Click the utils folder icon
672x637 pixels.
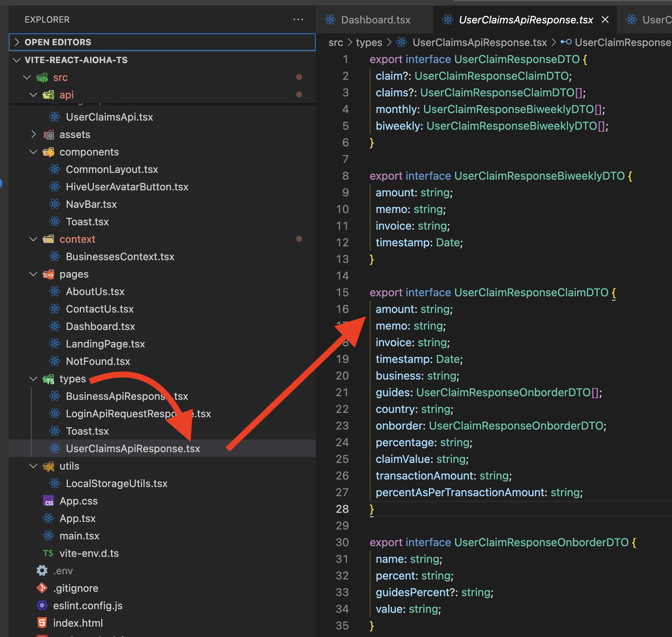pyautogui.click(x=48, y=466)
